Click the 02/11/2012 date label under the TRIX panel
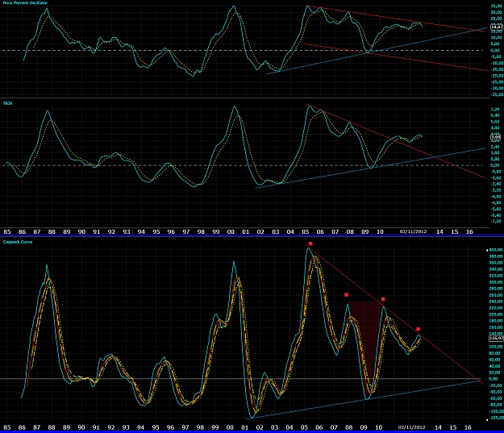The width and height of the screenshot is (504, 433). click(x=413, y=231)
